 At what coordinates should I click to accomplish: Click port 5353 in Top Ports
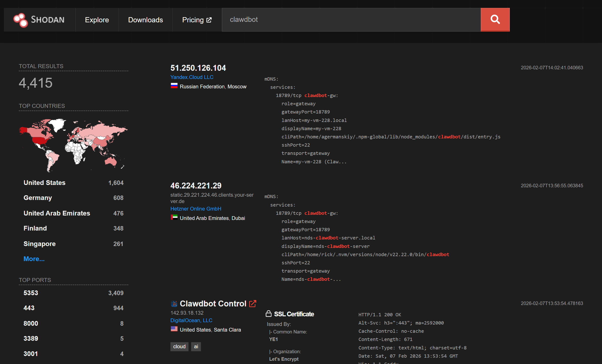tap(31, 293)
